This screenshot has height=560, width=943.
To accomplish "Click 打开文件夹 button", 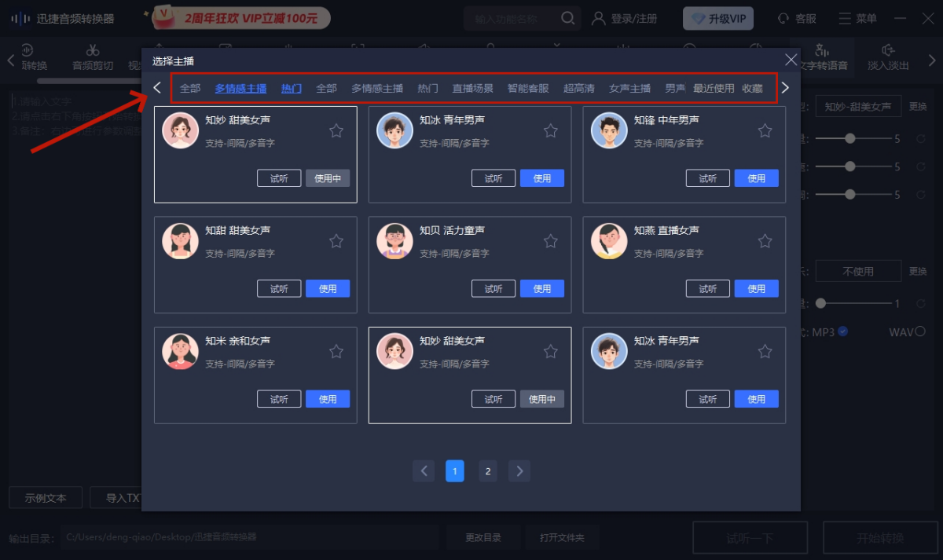I will point(562,538).
